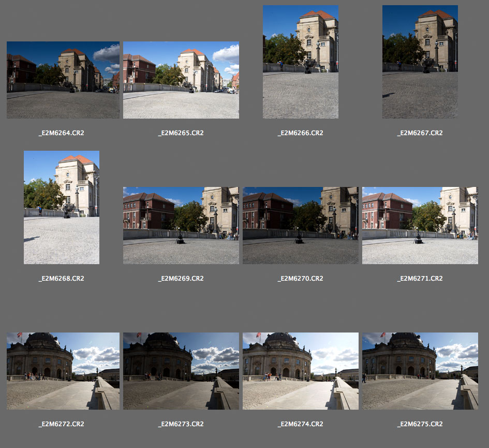Image resolution: width=489 pixels, height=448 pixels.
Task: Select domed museum thumbnail _E2M6272.CR2
Action: [x=63, y=371]
